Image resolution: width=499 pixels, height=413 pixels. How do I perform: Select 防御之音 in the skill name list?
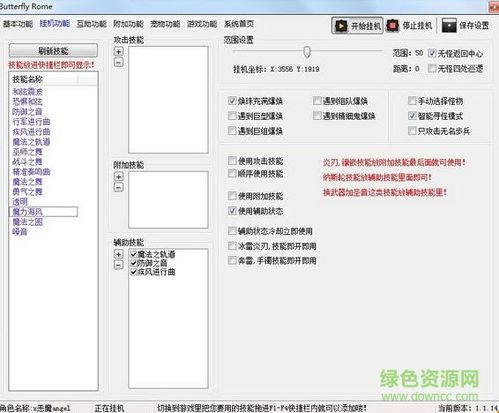pos(27,112)
